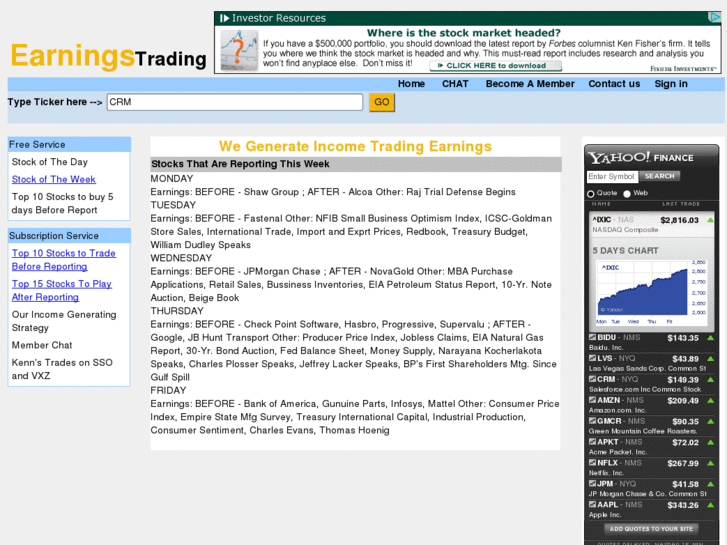Click the CLICK HERE to download ad button

496,66
